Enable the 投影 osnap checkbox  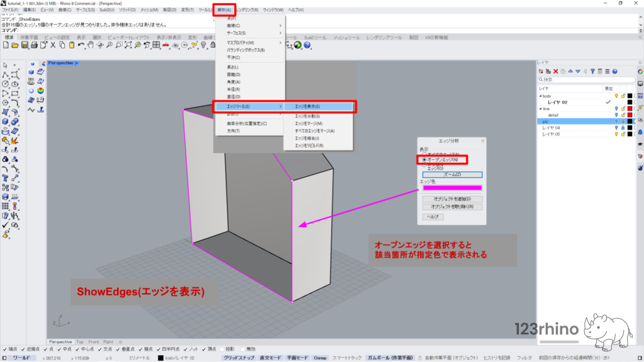coord(222,349)
